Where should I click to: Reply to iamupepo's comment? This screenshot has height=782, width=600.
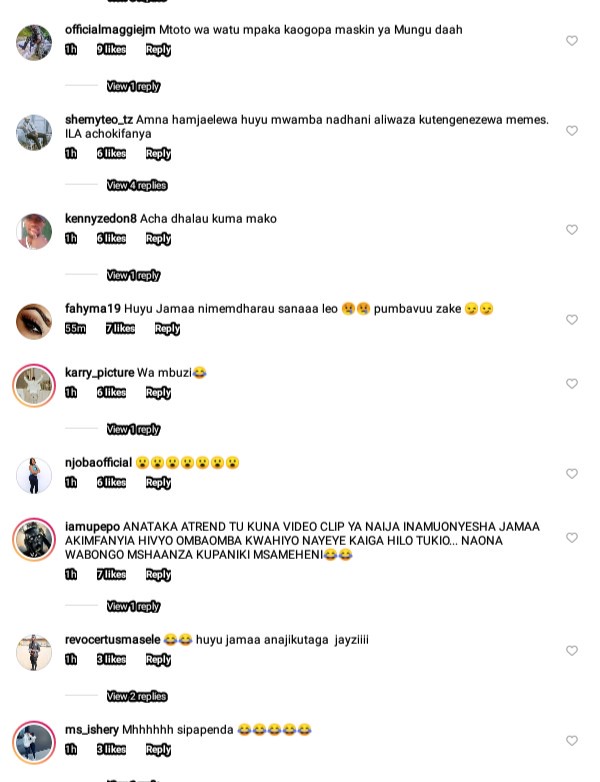pyautogui.click(x=158, y=575)
